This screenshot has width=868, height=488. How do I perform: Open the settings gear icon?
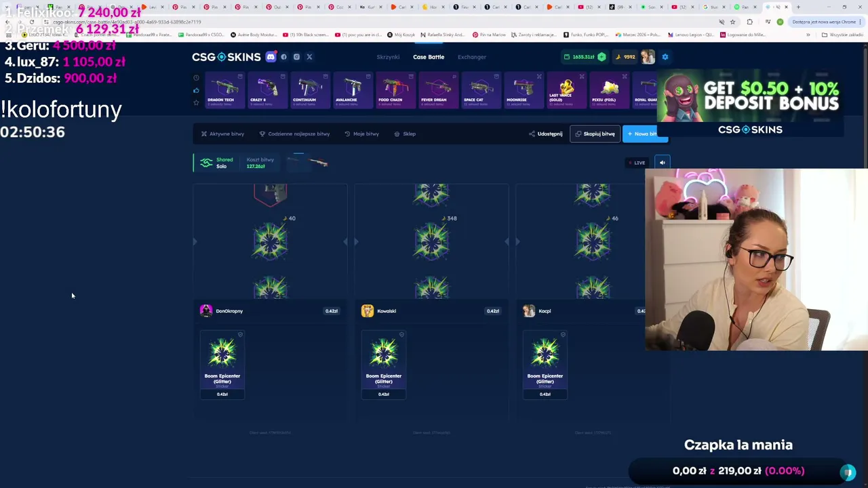click(x=665, y=57)
